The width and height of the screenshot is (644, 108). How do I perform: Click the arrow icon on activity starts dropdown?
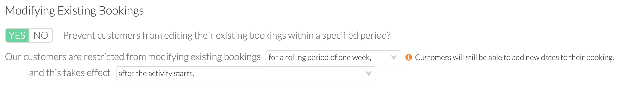click(x=368, y=73)
